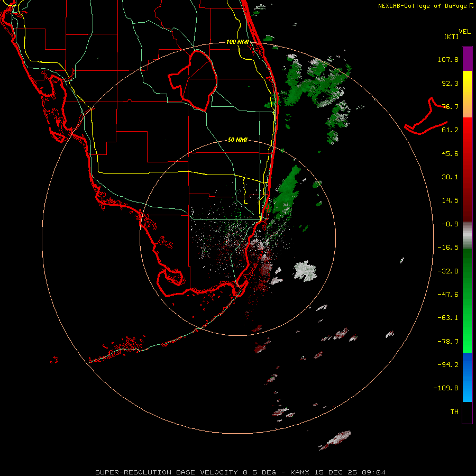Select the 107.8 value on velocity scale
The image size is (476, 476).
point(448,59)
